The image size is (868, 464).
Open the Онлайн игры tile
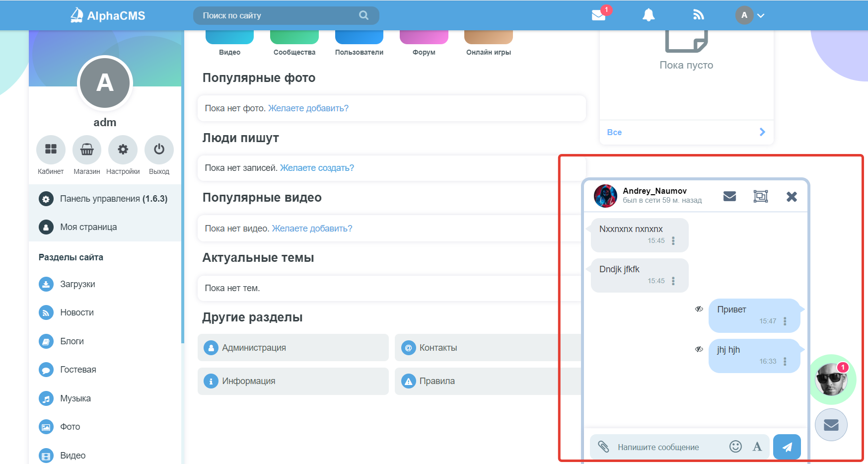pos(489,43)
